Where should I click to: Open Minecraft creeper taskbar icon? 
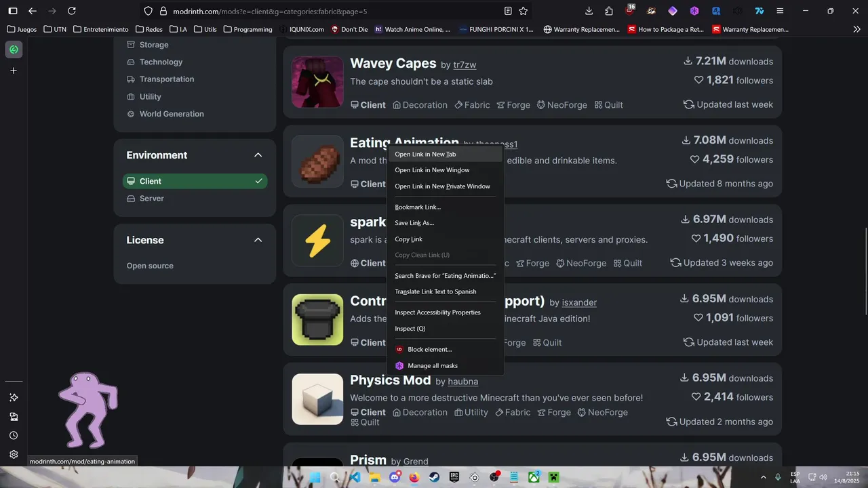point(554,477)
